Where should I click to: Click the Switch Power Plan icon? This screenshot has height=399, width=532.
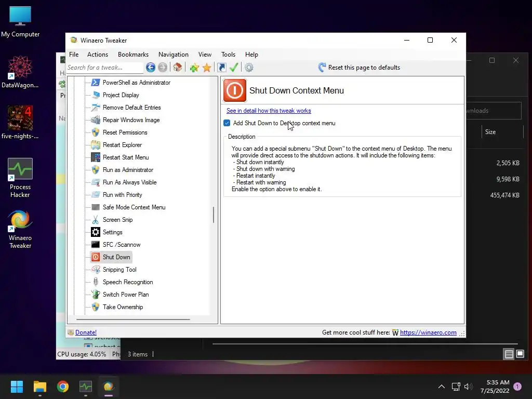pos(96,295)
